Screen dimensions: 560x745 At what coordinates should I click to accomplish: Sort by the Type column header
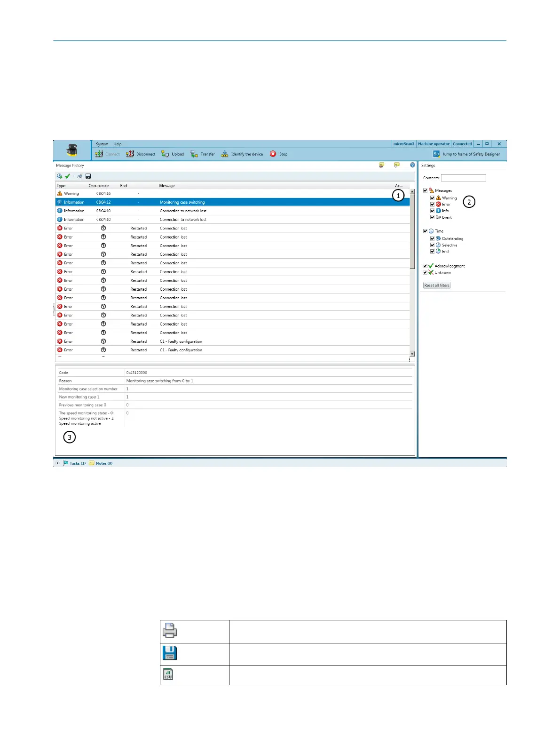pyautogui.click(x=62, y=186)
